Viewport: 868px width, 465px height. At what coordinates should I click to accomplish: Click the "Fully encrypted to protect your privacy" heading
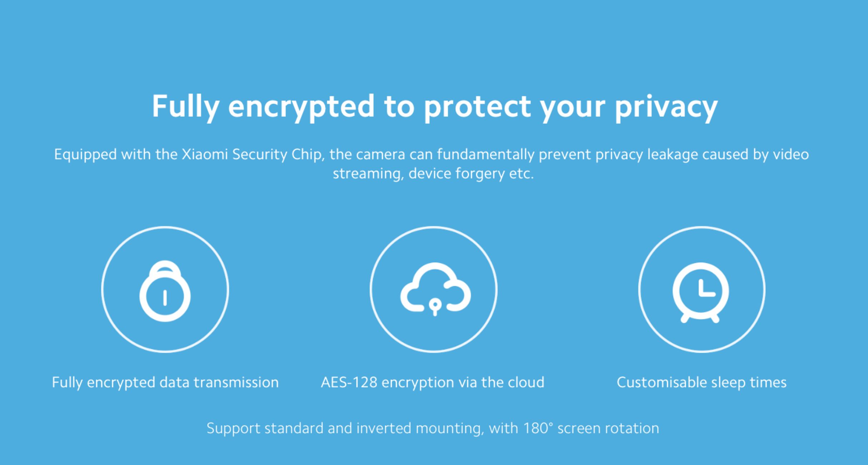click(x=435, y=106)
